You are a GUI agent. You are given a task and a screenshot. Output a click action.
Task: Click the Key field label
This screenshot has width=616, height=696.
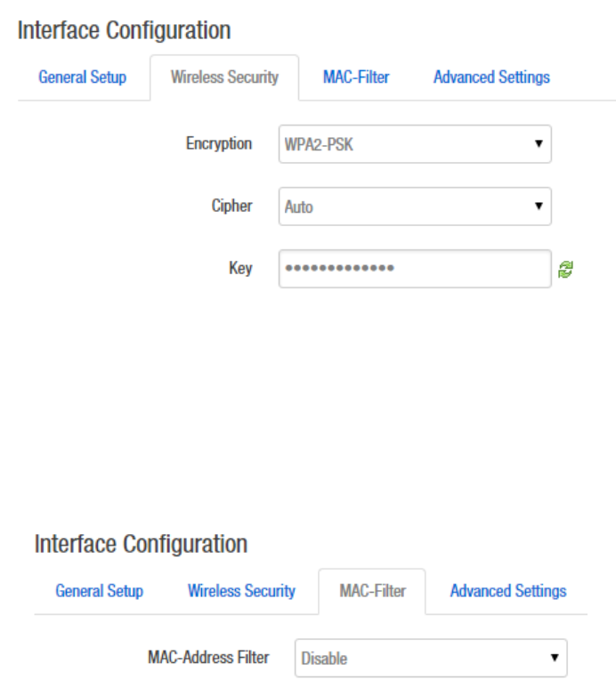pos(240,269)
